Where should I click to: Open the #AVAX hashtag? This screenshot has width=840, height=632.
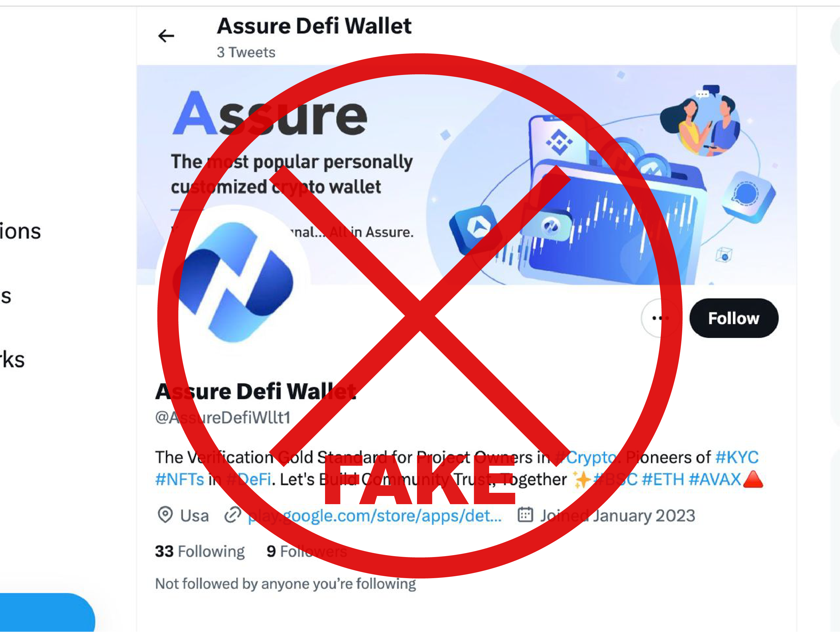pyautogui.click(x=715, y=479)
